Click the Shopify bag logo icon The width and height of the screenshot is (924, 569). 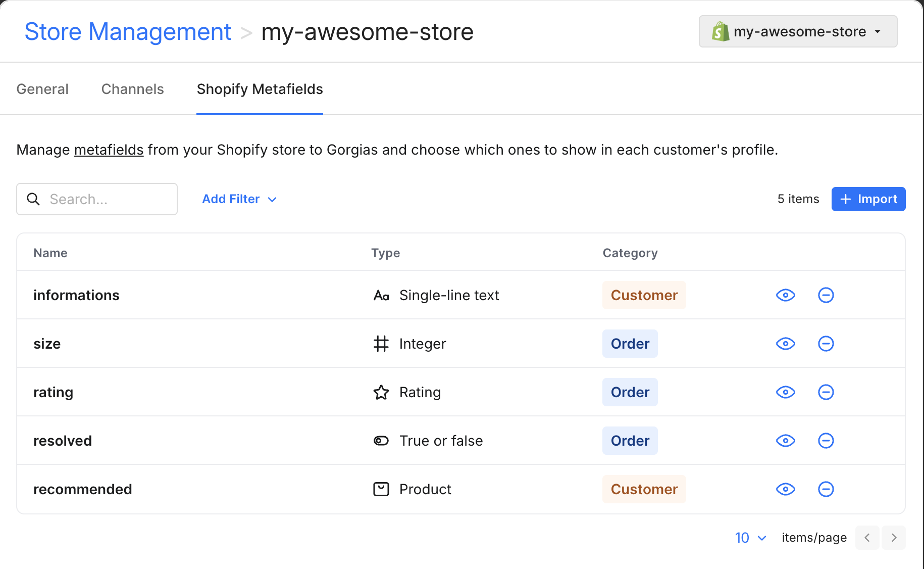pos(720,31)
